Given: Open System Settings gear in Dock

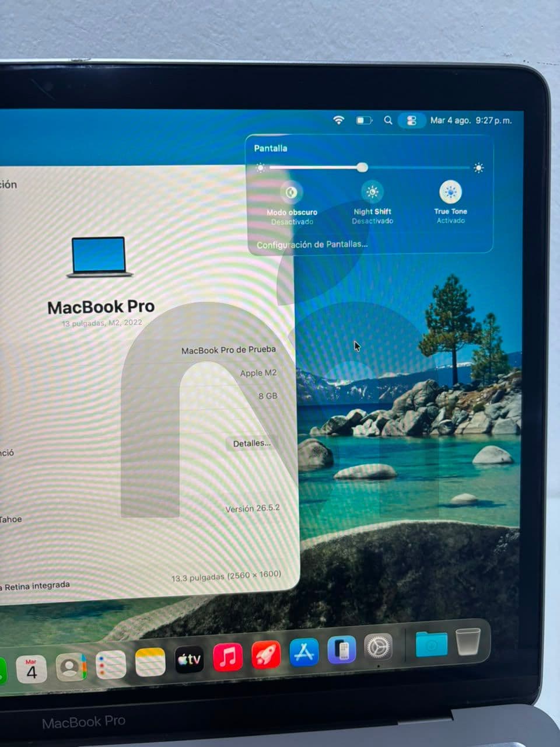Looking at the screenshot, I should (378, 647).
